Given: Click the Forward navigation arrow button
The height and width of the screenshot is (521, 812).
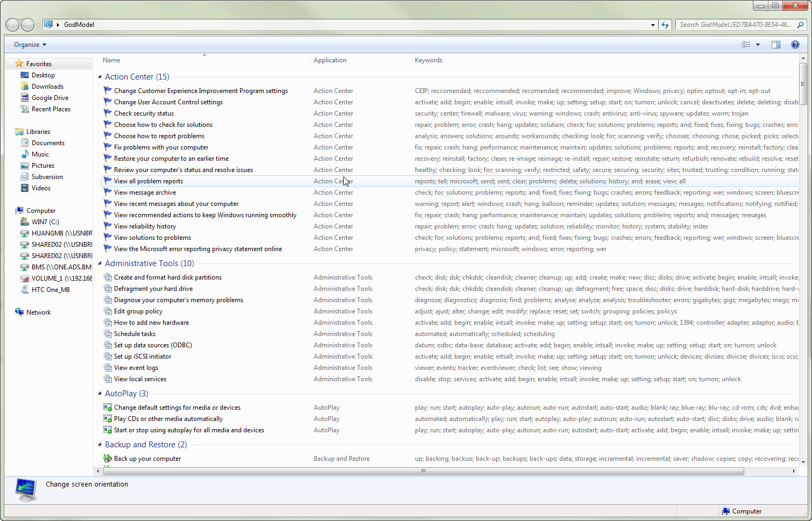Looking at the screenshot, I should click(27, 24).
